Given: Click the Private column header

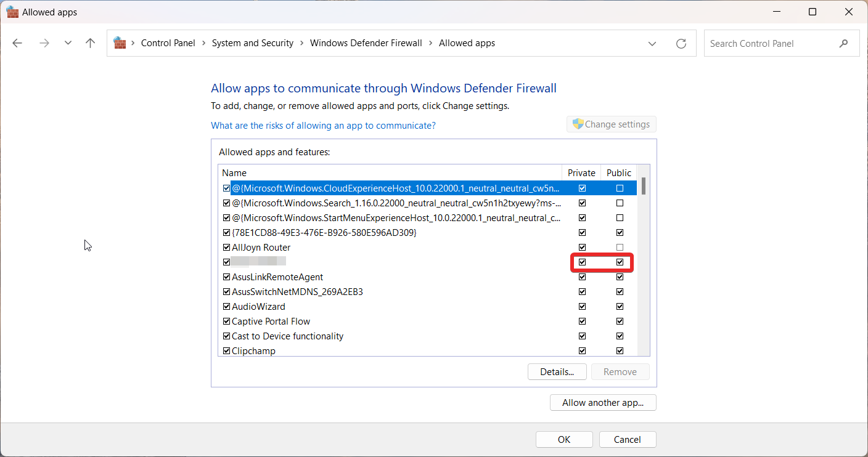Looking at the screenshot, I should click(x=581, y=173).
